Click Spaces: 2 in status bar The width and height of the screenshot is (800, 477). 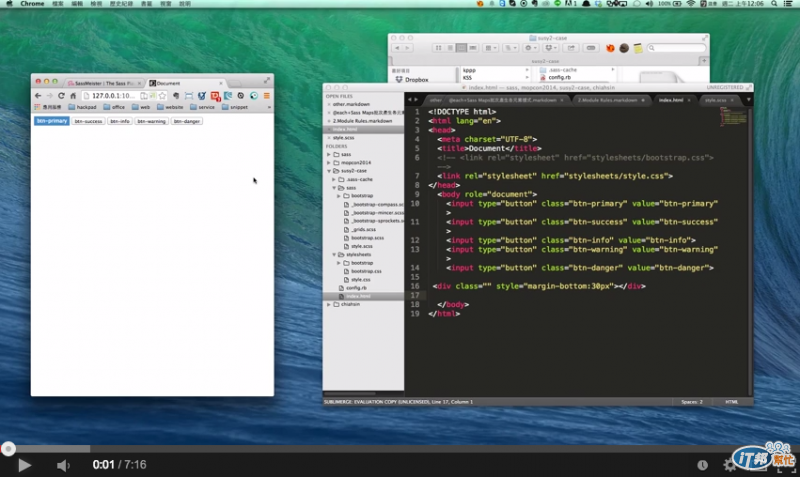click(x=691, y=402)
